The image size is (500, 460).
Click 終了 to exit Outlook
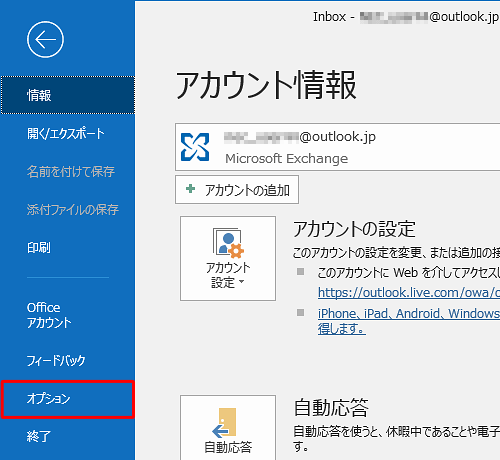pos(68,436)
